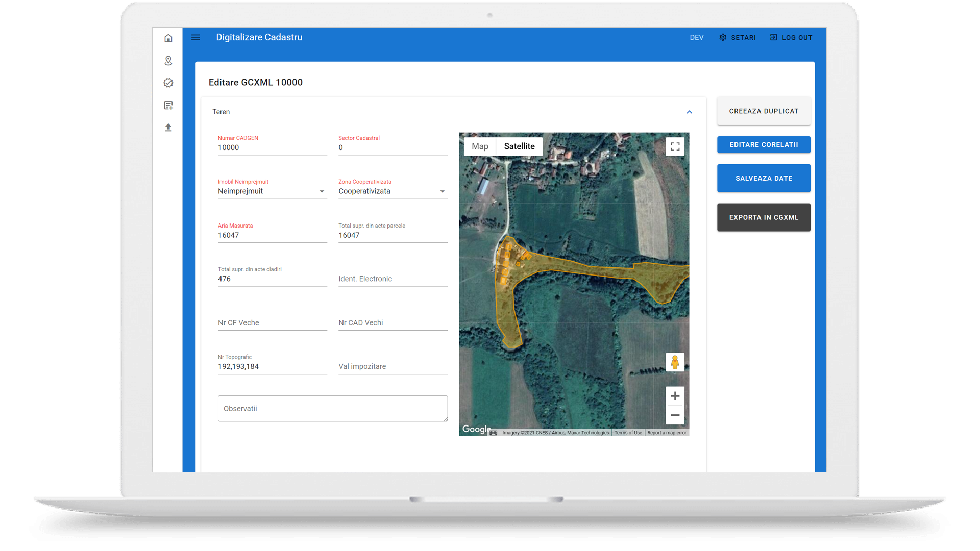Viewport: 980px width, 551px height.
Task: Open the Imobil Neimprejmuit dropdown
Action: (272, 191)
